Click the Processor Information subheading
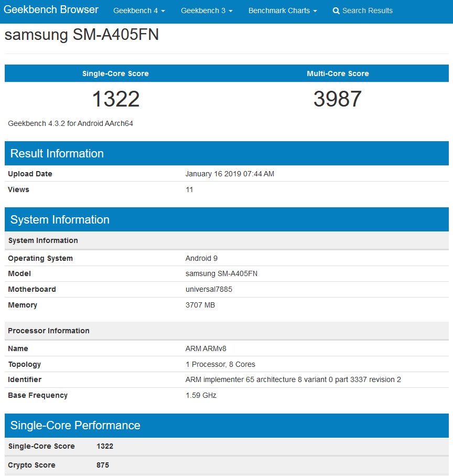Viewport: 453px width, 476px height. [x=49, y=331]
